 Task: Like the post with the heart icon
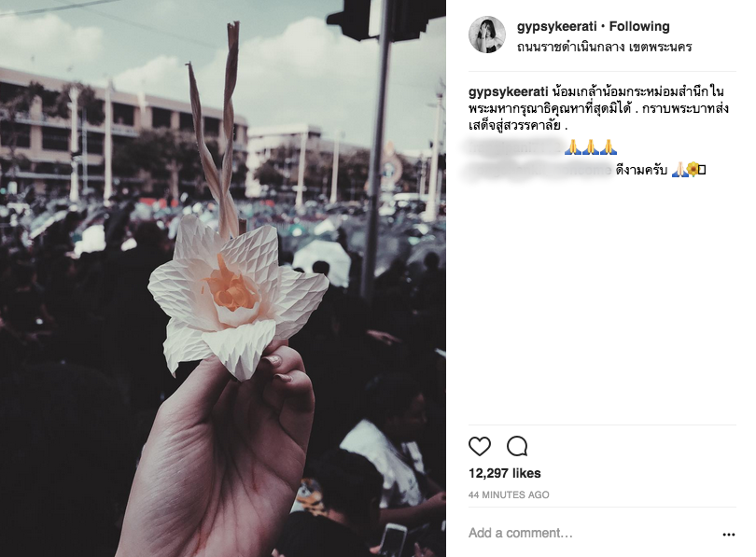479,446
